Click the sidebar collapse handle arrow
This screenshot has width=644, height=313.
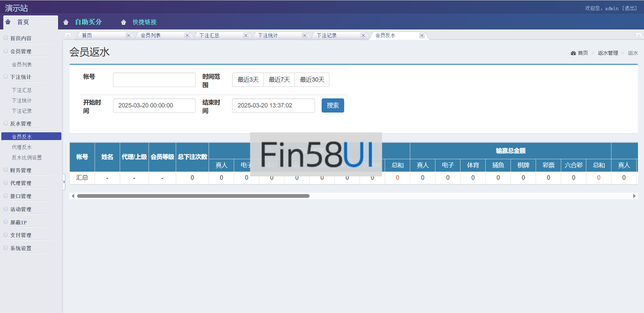pyautogui.click(x=64, y=182)
